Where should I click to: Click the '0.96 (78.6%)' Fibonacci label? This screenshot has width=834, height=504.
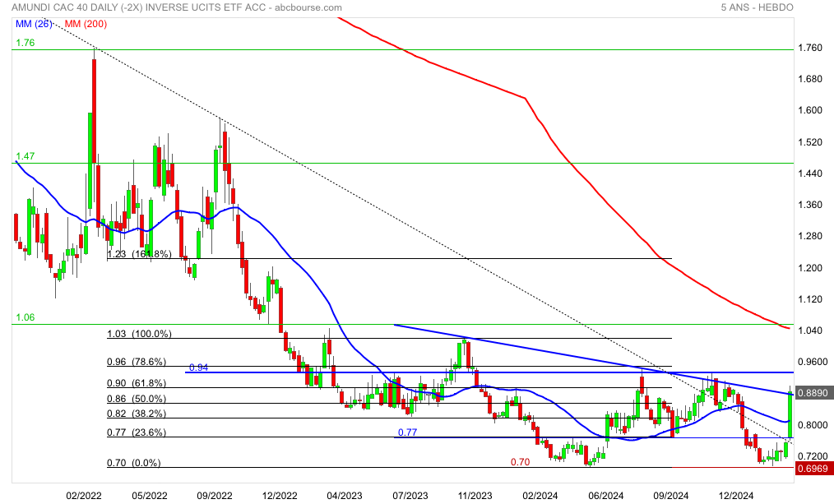click(x=137, y=362)
